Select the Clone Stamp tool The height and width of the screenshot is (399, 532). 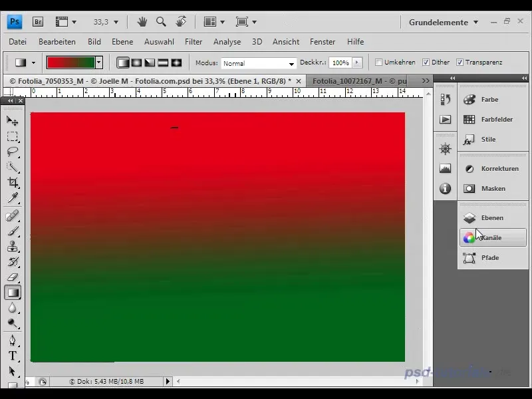pyautogui.click(x=12, y=246)
